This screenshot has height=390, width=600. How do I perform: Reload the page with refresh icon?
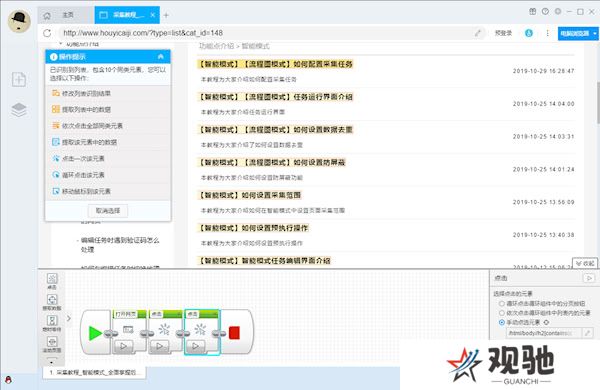tap(47, 33)
